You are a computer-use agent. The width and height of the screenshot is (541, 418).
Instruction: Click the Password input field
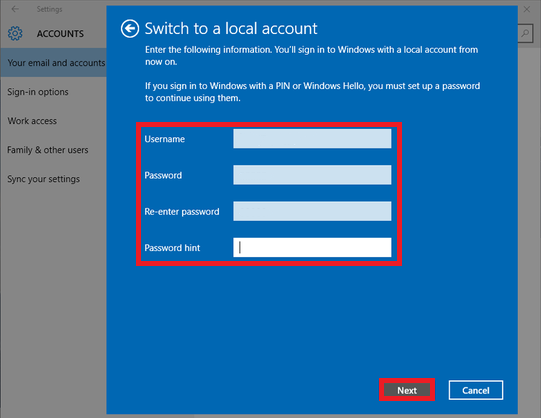(x=312, y=175)
